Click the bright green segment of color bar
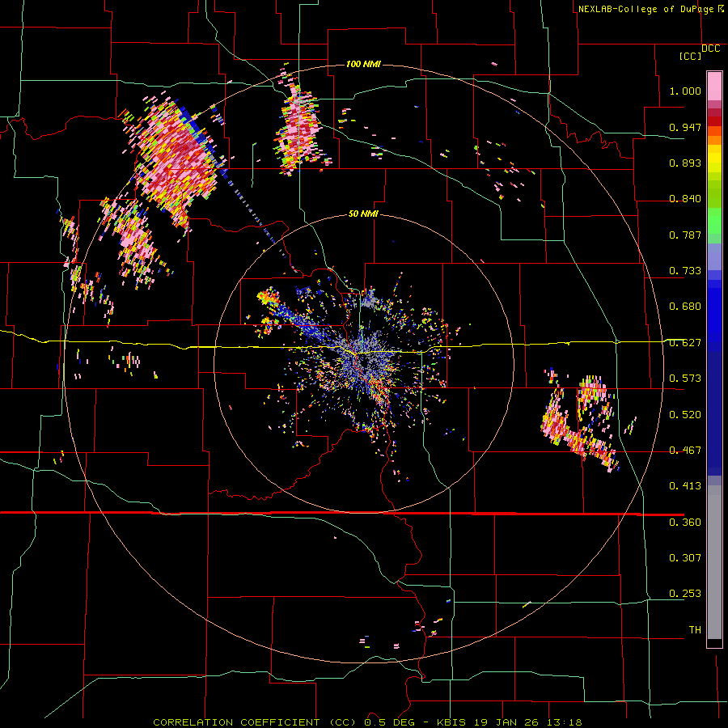This screenshot has height=728, width=728. tap(714, 221)
